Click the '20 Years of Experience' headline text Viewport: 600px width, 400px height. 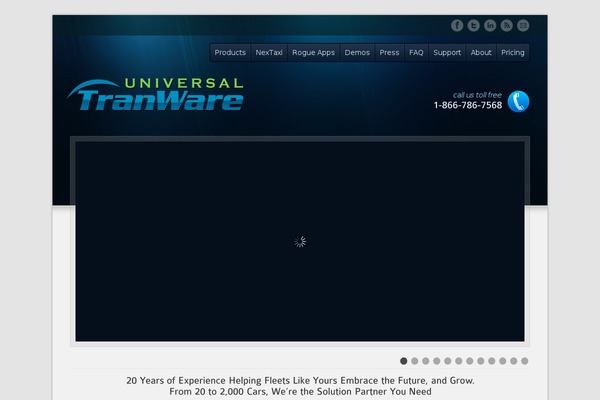[x=300, y=380]
